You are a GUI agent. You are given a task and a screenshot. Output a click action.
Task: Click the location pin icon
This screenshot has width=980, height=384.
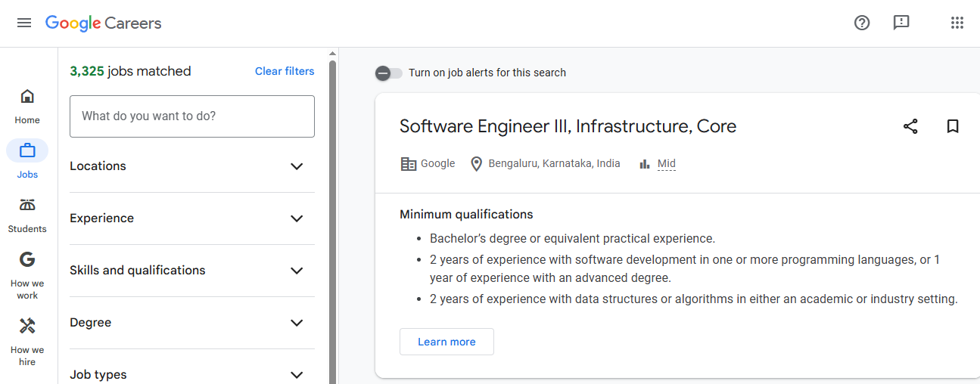[476, 163]
